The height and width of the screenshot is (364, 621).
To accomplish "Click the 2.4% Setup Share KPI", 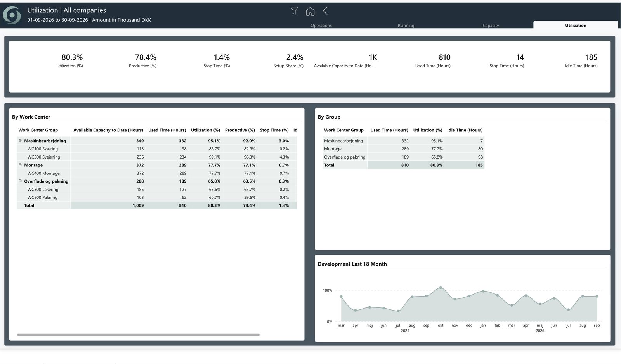I will click(x=289, y=60).
